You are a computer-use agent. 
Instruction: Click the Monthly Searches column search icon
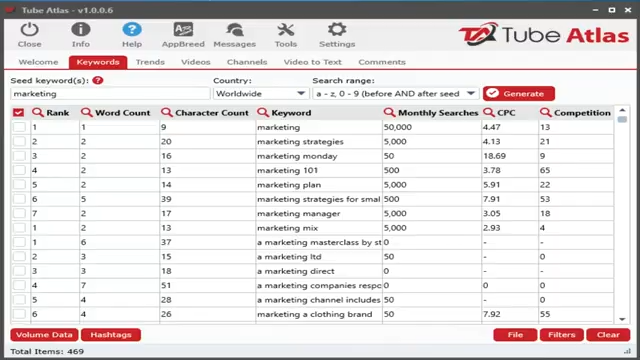pyautogui.click(x=389, y=113)
